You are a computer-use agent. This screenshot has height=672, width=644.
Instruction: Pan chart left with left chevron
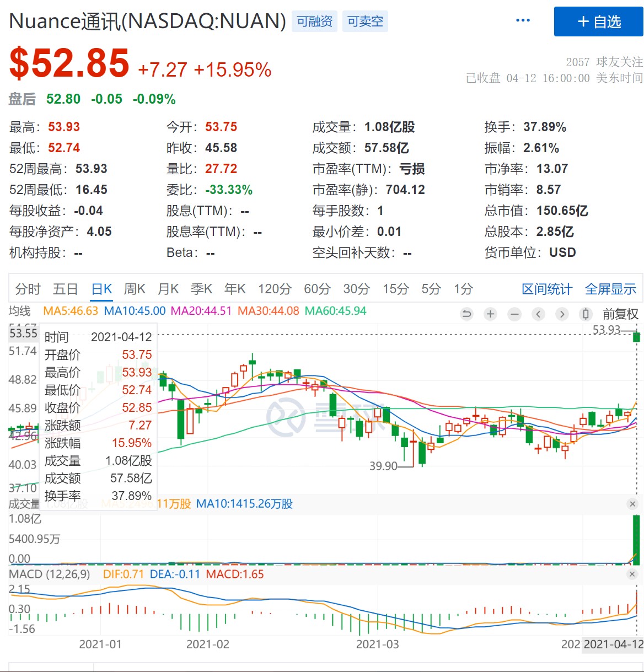pos(538,314)
